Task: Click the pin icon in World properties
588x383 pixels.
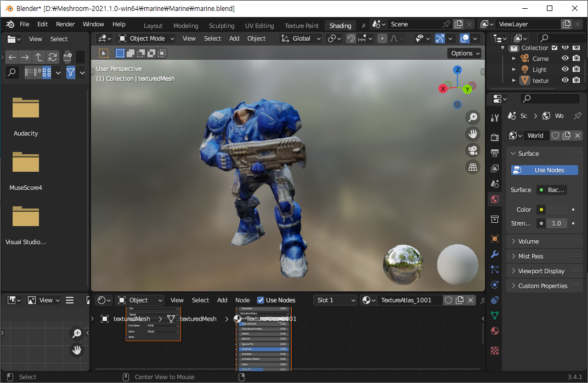Action: click(578, 116)
